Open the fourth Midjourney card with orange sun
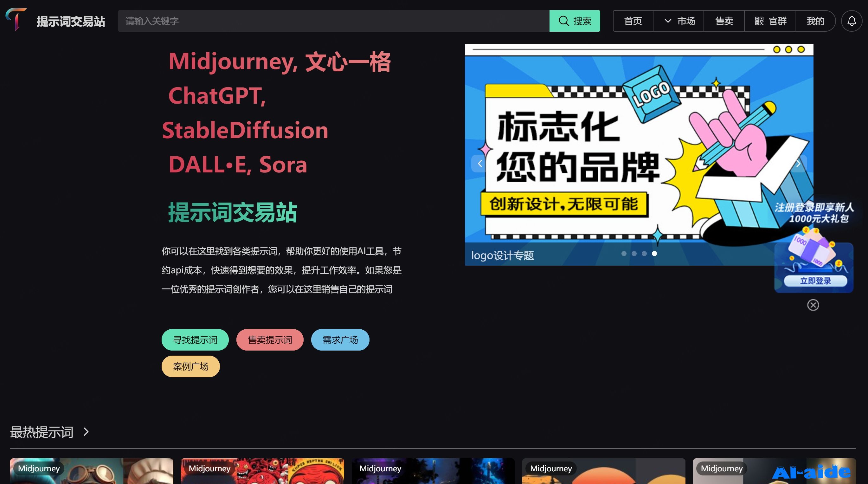The height and width of the screenshot is (484, 868). (x=604, y=471)
